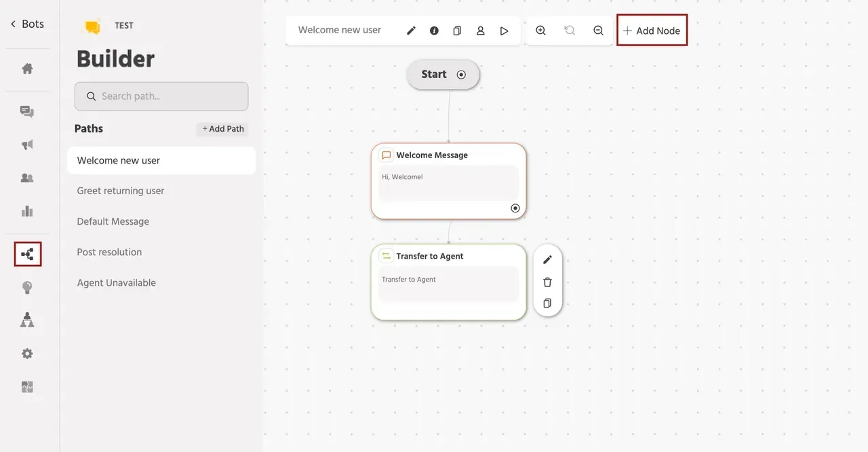868x452 pixels.
Task: Zoom out on the canvas
Action: 598,31
